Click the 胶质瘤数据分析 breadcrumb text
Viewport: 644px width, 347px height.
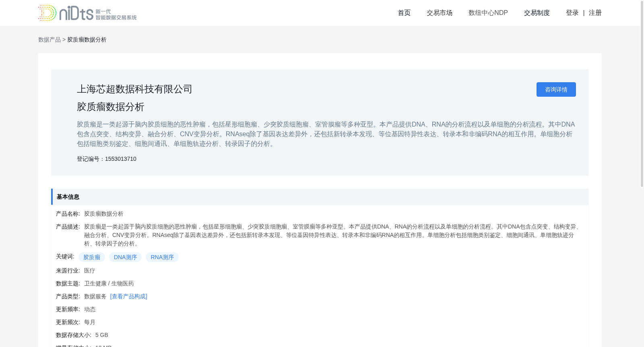[87, 39]
